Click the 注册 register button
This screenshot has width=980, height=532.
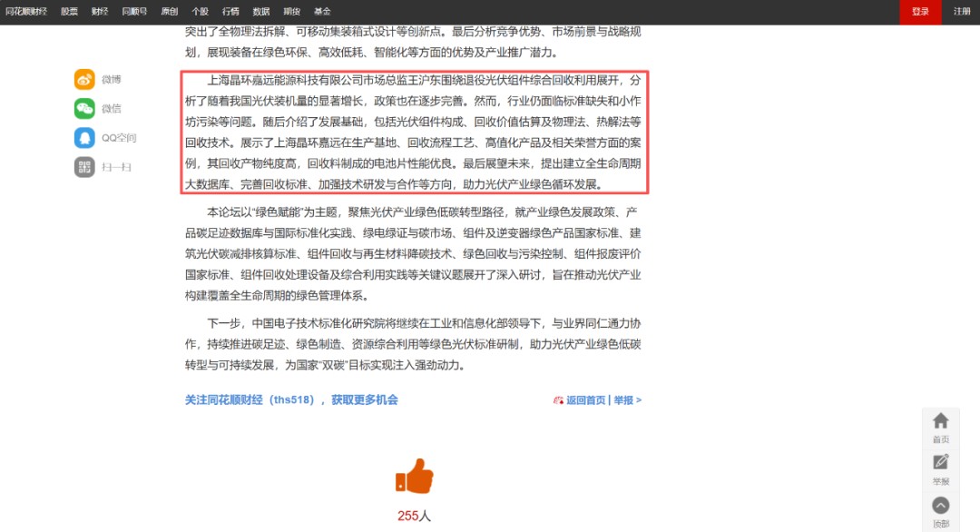[964, 13]
